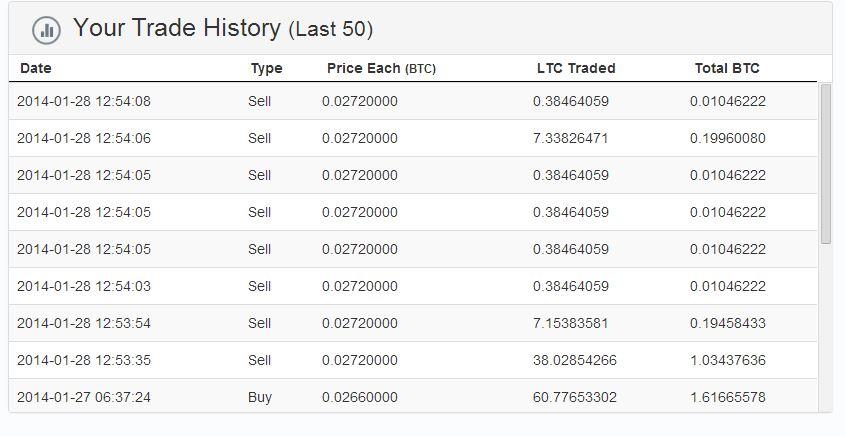Select the 2014-01-27 06:37:24 trade date
Viewport: 845px width, 436px height.
(x=84, y=397)
